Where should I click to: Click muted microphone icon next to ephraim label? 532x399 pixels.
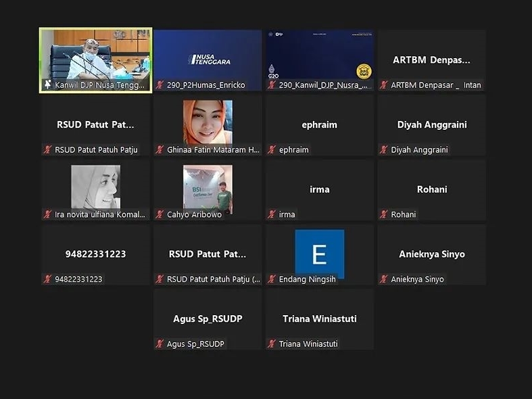point(272,150)
